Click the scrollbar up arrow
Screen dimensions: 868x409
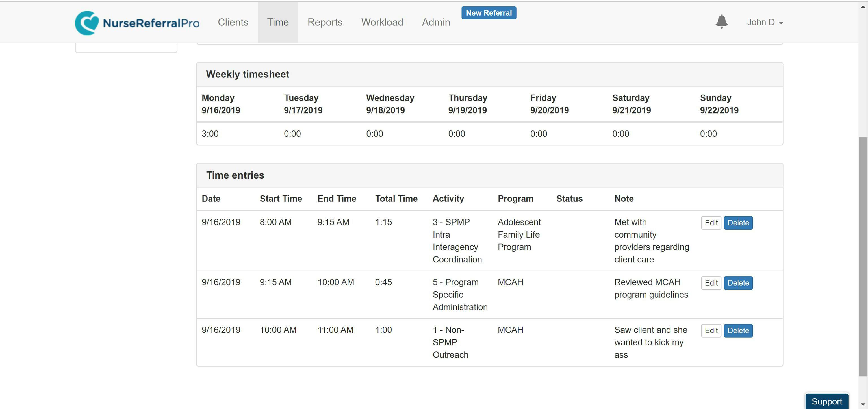863,6
